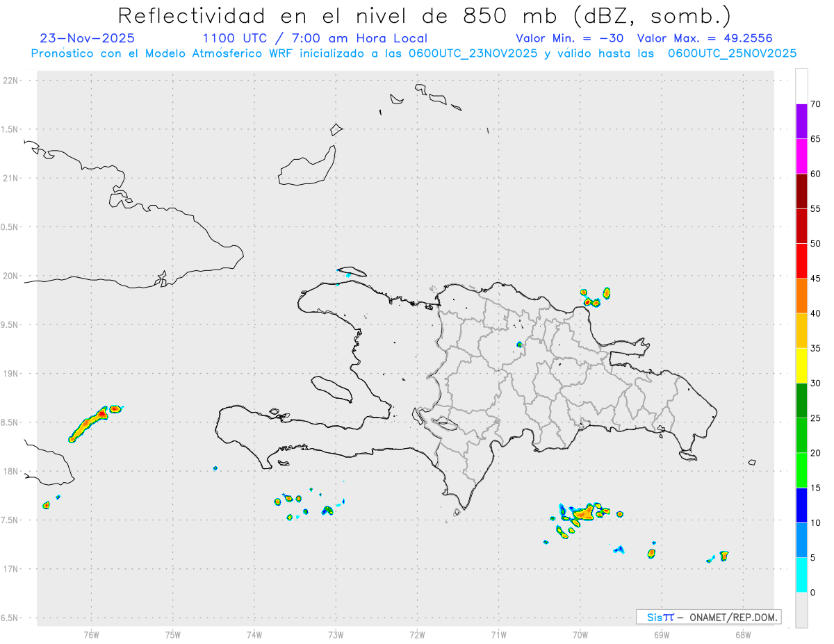Click the large orange storm cell south of 70W coast
This screenshot has width=834, height=644.
(585, 513)
